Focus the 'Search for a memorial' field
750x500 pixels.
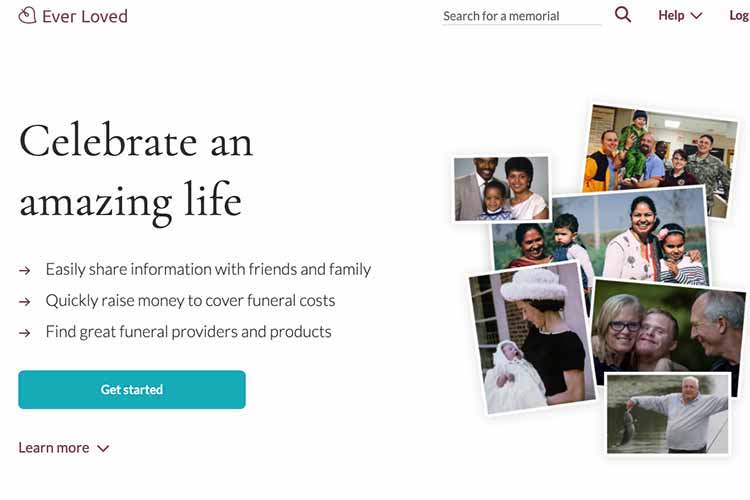[522, 16]
